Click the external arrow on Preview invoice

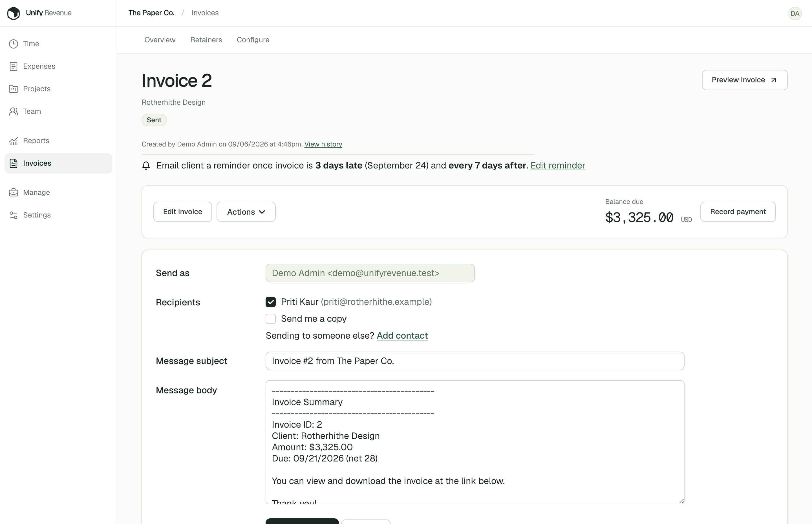pyautogui.click(x=774, y=80)
